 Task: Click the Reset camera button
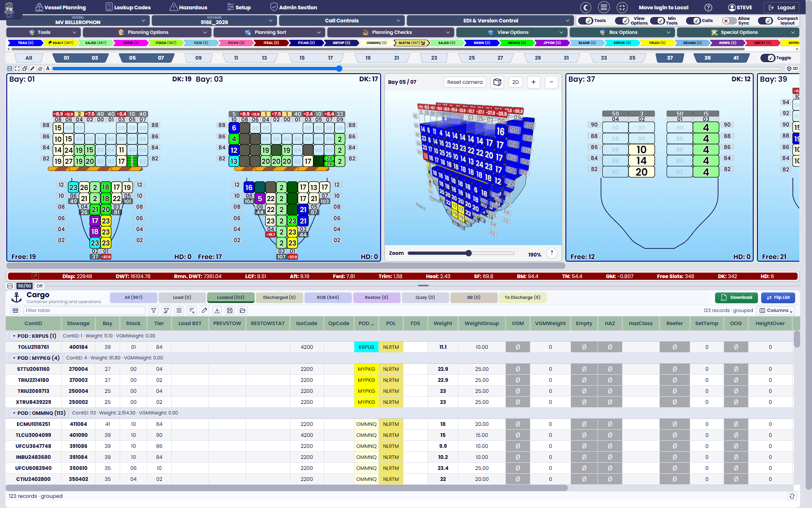465,82
